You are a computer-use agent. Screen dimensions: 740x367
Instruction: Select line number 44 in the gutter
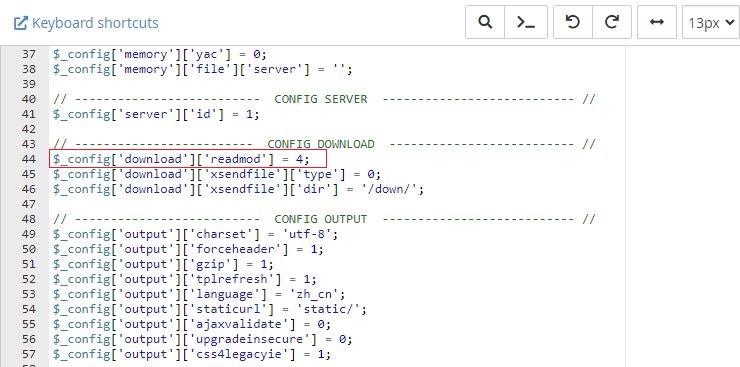point(29,159)
